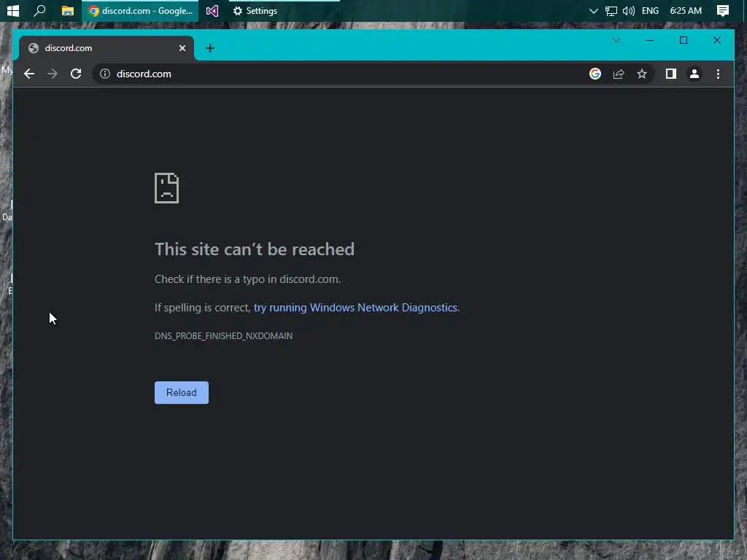Open a new tab with the plus button
This screenshot has height=560, width=747.
click(209, 48)
